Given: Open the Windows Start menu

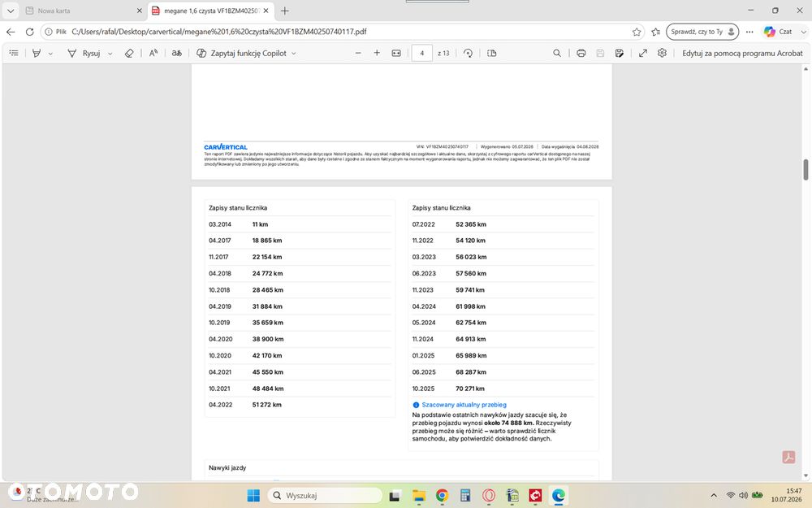Looking at the screenshot, I should [x=253, y=495].
